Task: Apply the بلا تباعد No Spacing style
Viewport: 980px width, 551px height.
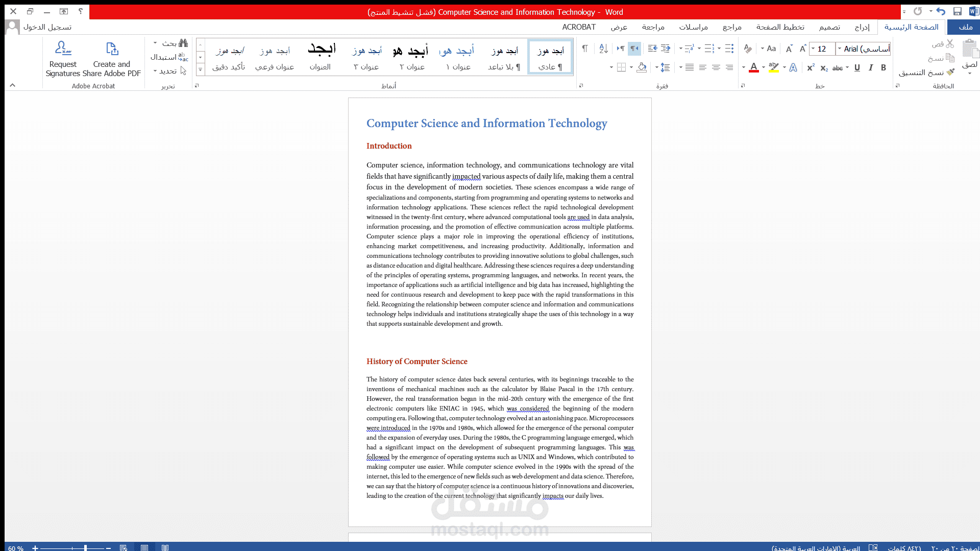Action: tap(504, 57)
